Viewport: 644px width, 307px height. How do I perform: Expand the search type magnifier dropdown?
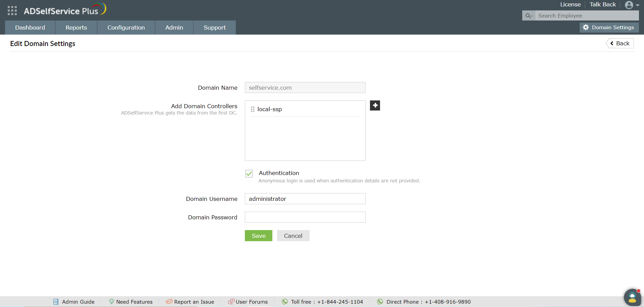(529, 16)
